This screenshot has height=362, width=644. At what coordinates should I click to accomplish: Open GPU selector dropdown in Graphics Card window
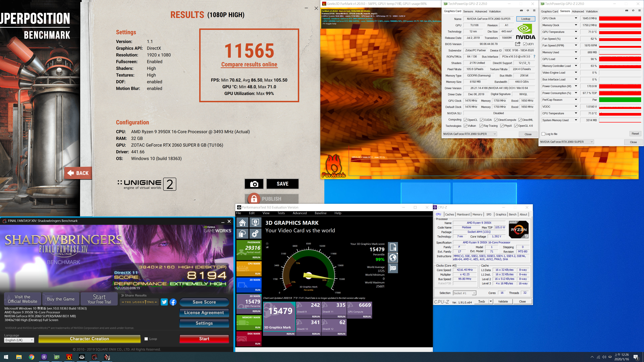point(470,134)
